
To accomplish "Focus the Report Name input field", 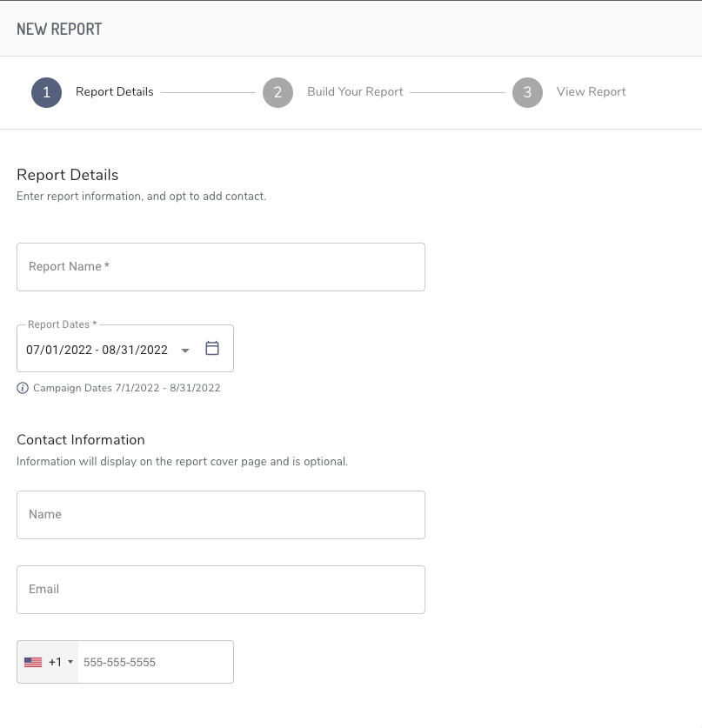I will pos(220,266).
